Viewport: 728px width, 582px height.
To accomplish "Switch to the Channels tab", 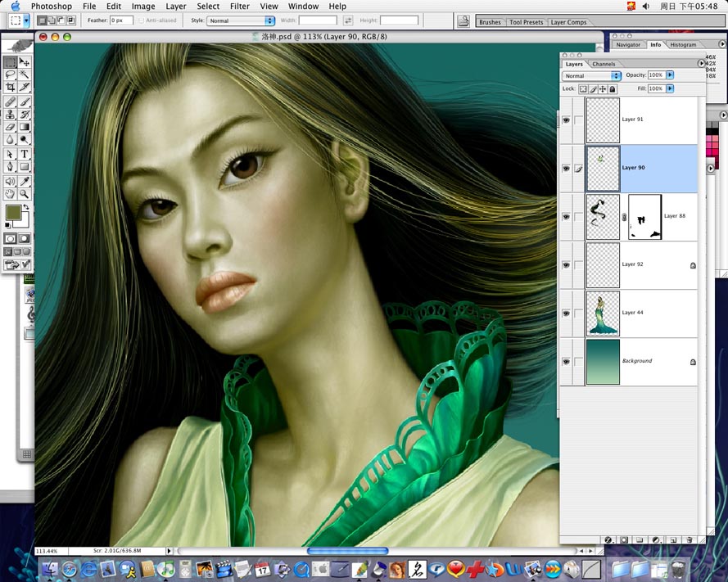I will (604, 64).
